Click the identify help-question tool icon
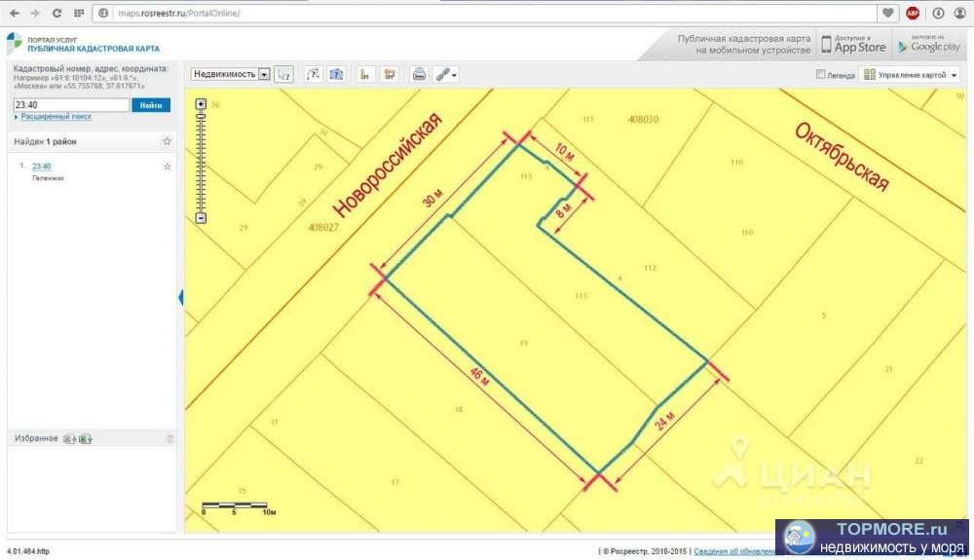Viewport: 974px width, 560px height. [336, 74]
